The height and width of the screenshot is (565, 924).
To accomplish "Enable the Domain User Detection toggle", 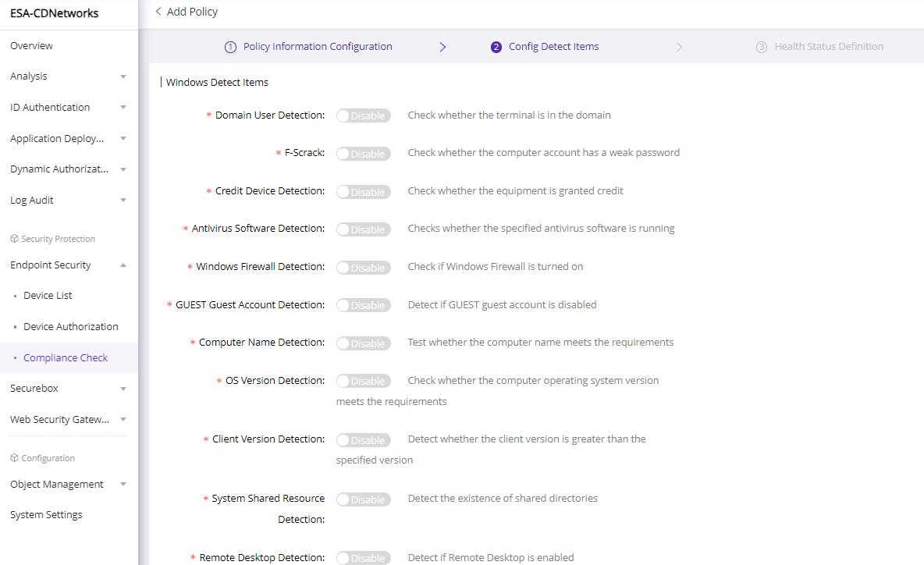I will (x=363, y=115).
